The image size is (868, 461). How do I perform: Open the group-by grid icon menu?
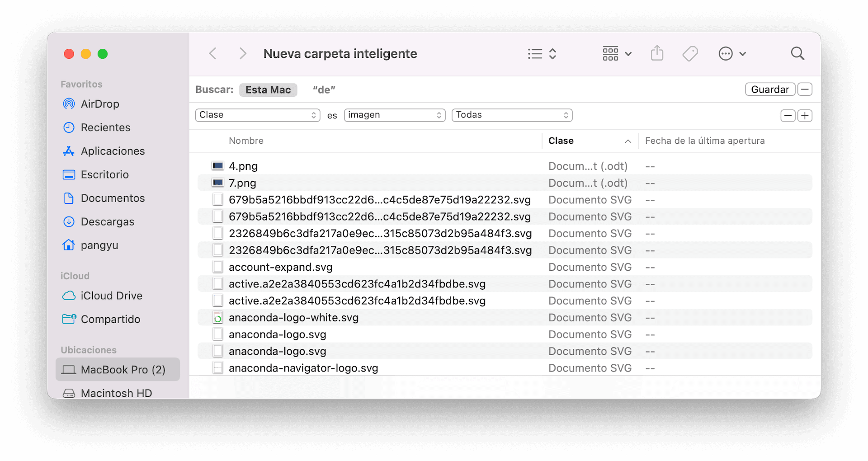point(617,54)
